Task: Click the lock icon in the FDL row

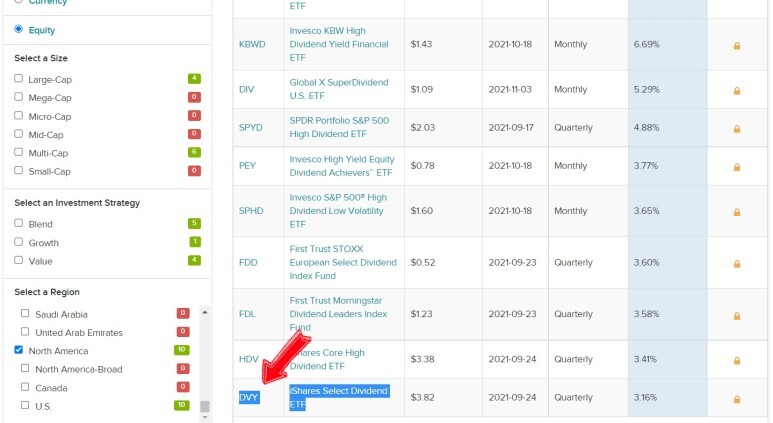Action: pyautogui.click(x=737, y=316)
